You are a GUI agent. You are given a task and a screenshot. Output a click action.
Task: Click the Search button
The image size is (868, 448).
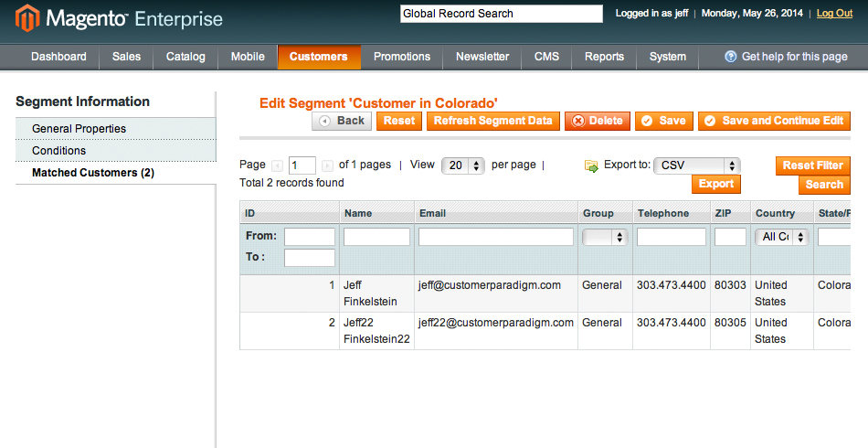click(x=824, y=185)
